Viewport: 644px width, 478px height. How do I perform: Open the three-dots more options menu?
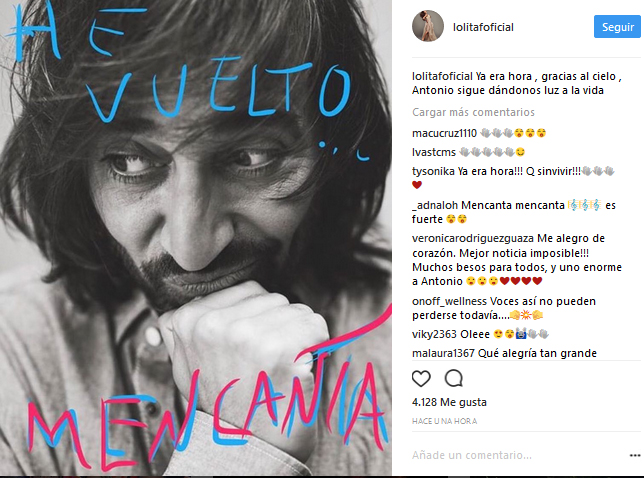pyautogui.click(x=635, y=455)
